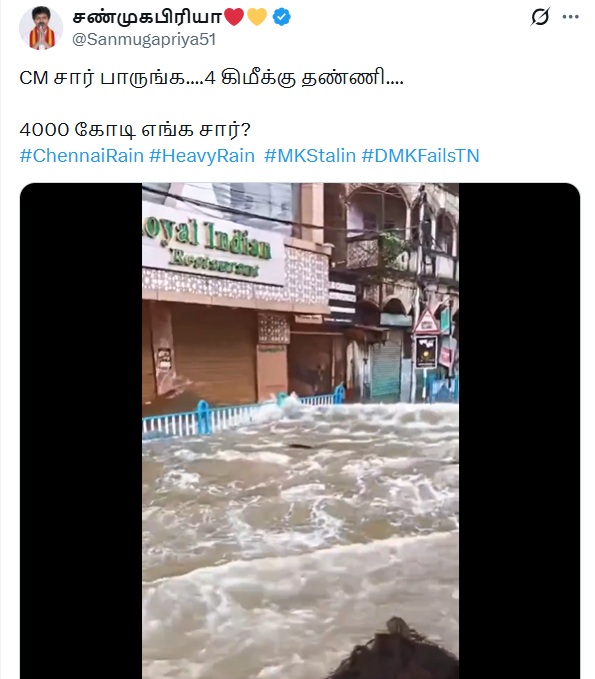
Task: Open profile via the Tamil display name
Action: coord(147,17)
